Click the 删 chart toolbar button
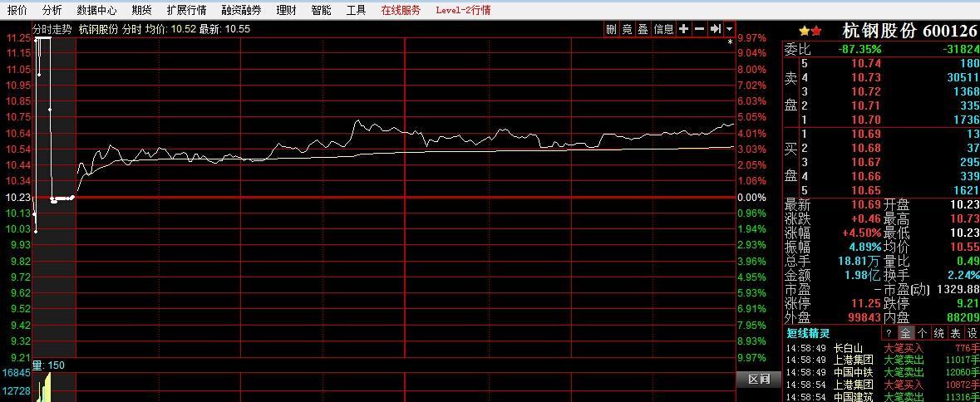The height and width of the screenshot is (402, 980). [x=611, y=29]
